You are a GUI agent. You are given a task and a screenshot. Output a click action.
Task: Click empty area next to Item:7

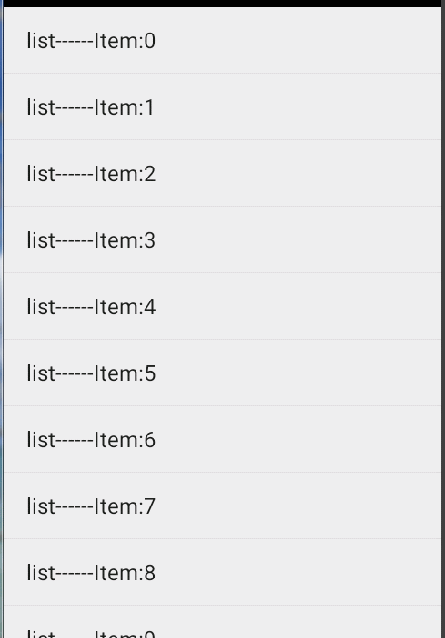[x=299, y=506]
